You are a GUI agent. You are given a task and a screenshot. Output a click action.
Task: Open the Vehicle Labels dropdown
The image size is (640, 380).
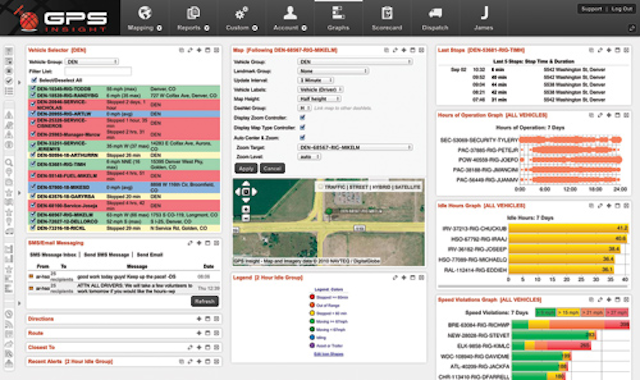pyautogui.click(x=320, y=89)
